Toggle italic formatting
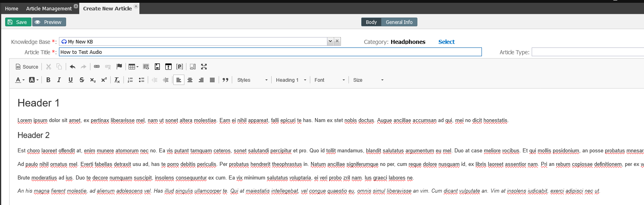The width and height of the screenshot is (644, 205). click(59, 80)
